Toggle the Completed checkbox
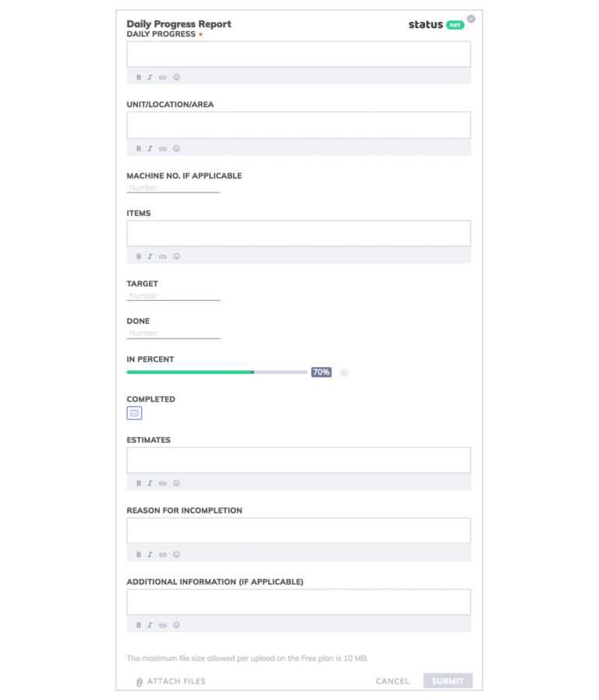 pos(134,413)
